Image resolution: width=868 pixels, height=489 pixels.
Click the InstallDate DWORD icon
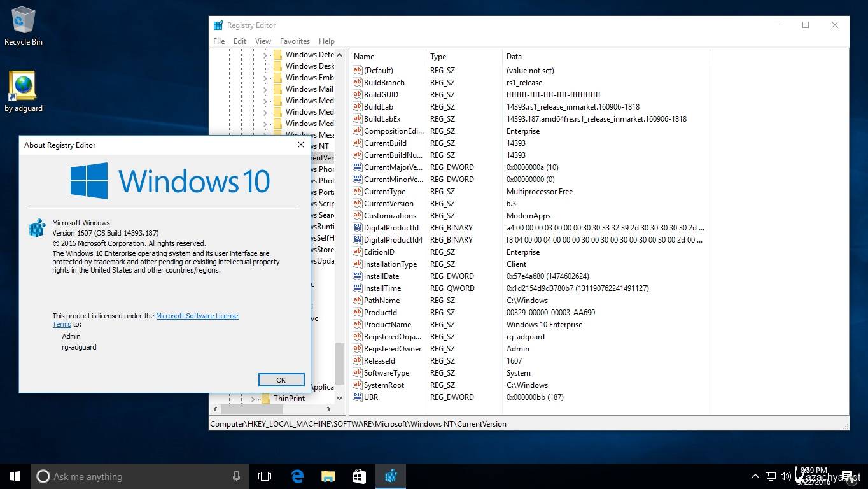358,276
